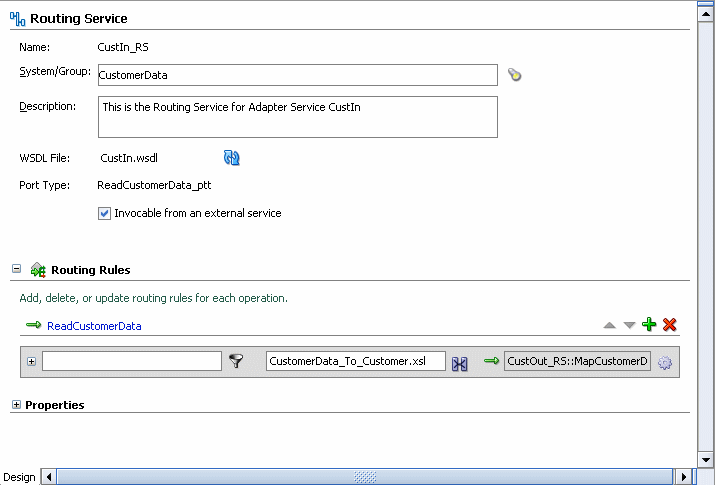
Task: Click the Routing Rules instruction text
Action: [153, 298]
